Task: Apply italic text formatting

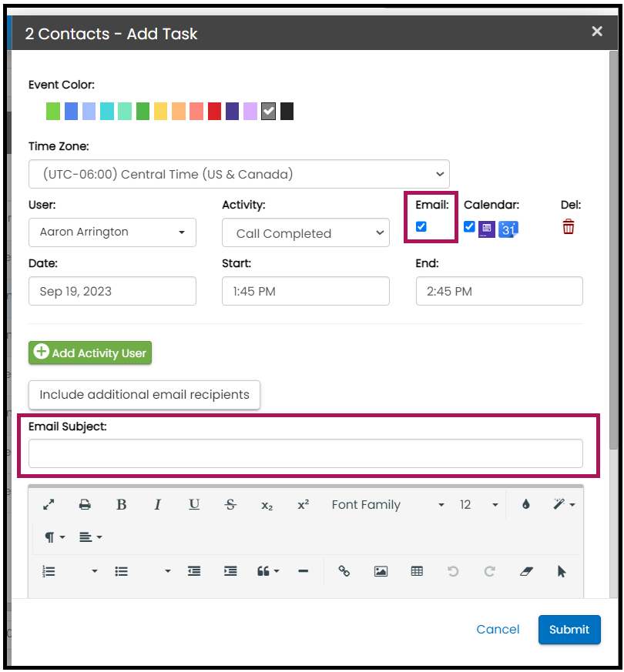Action: point(157,505)
